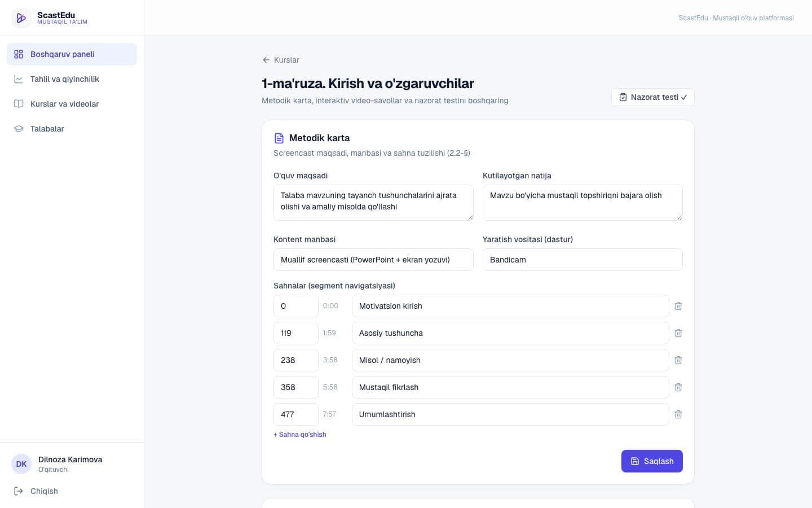Open the Nazorat testi button
Screen dimensions: 812x508
pyautogui.click(x=653, y=97)
